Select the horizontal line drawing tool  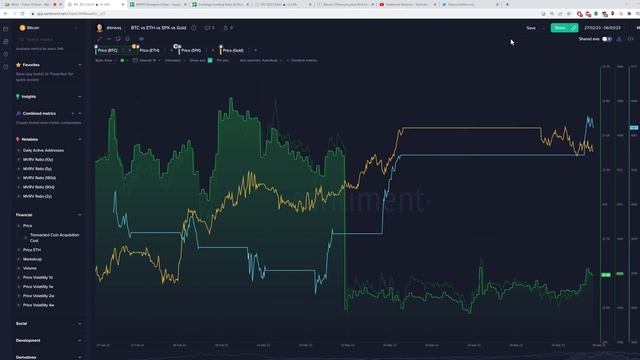click(109, 39)
